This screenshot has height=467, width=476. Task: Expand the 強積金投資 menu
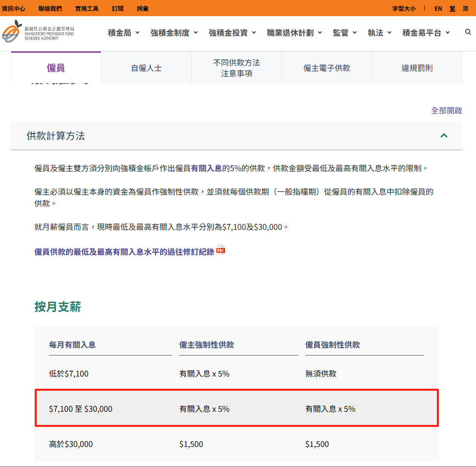pyautogui.click(x=232, y=33)
